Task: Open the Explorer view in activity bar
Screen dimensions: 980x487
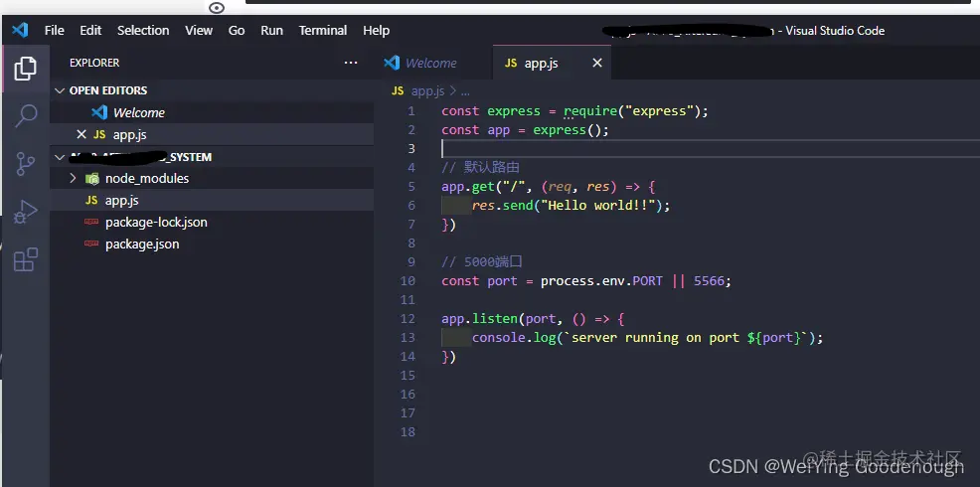Action: (25, 69)
